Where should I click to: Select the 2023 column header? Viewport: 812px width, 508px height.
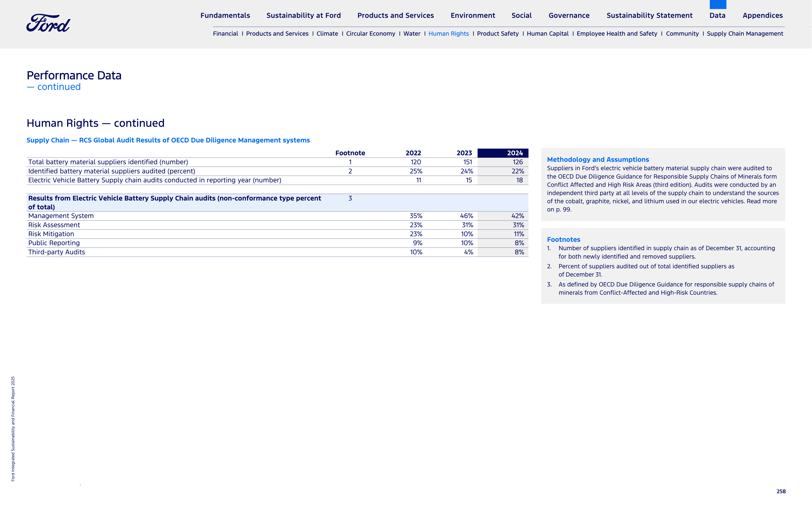click(x=464, y=153)
